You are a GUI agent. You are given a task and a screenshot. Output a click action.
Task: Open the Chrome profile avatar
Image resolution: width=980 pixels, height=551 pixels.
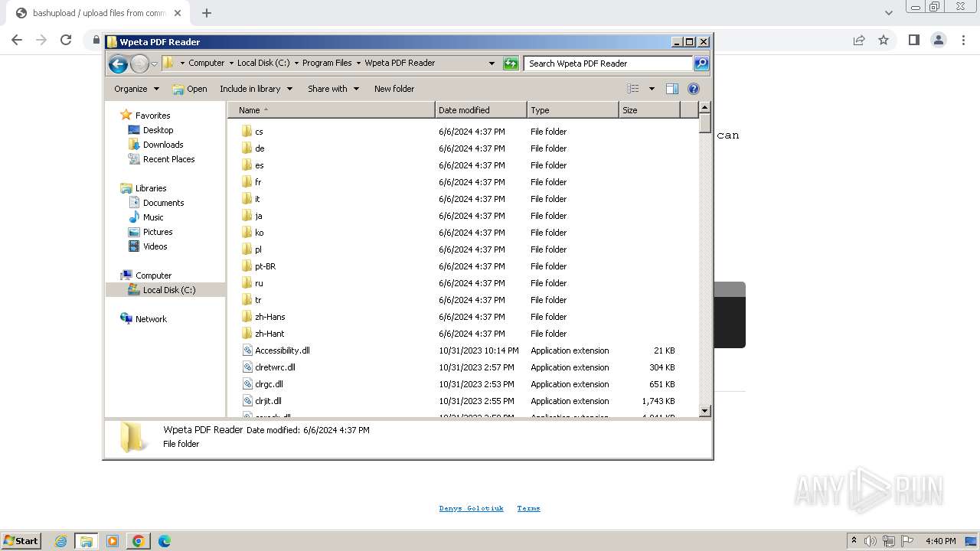(938, 40)
